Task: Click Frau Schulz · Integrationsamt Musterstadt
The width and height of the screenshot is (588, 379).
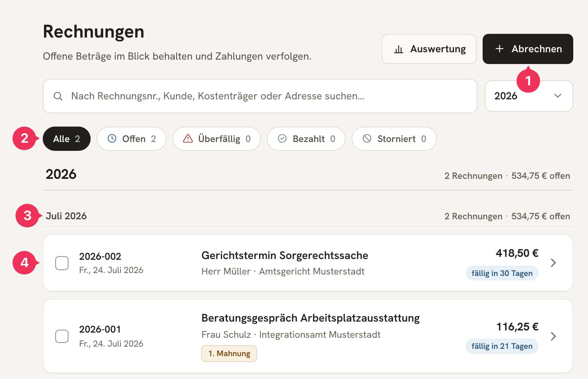Action: 291,335
